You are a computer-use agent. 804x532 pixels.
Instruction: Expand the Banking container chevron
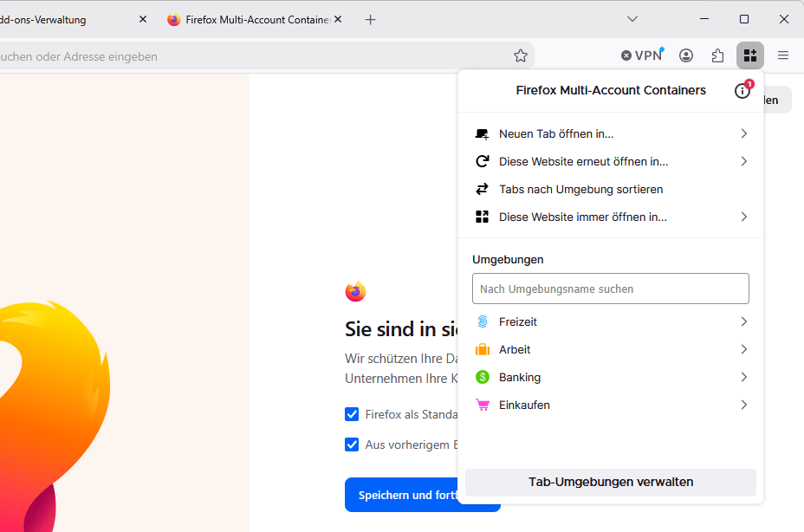[x=744, y=377]
